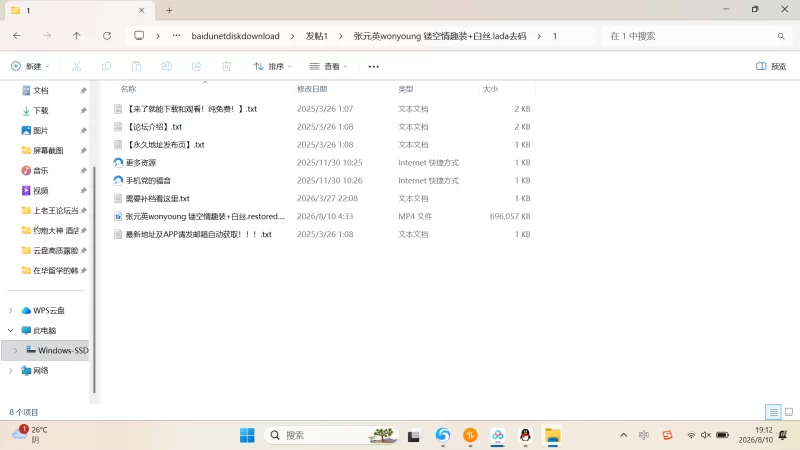Expand the Windows-SSD tree node
Viewport: 800px width, 450px height.
point(15,351)
